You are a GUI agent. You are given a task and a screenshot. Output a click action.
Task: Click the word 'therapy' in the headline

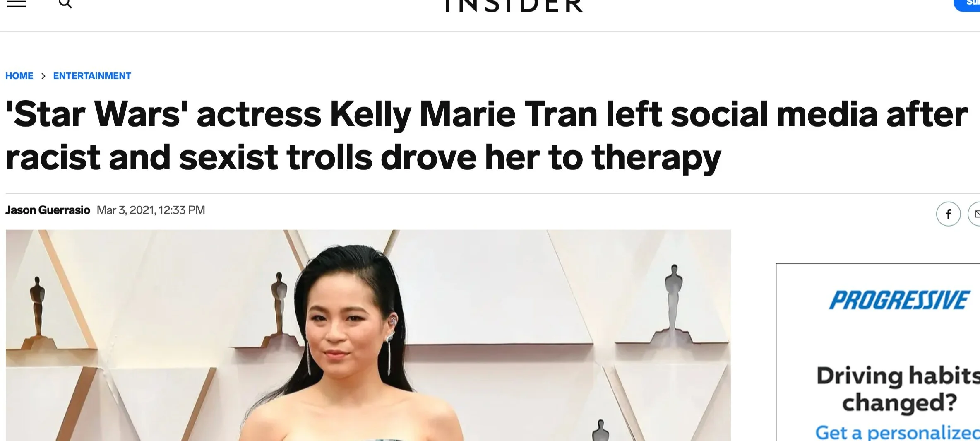(x=656, y=158)
